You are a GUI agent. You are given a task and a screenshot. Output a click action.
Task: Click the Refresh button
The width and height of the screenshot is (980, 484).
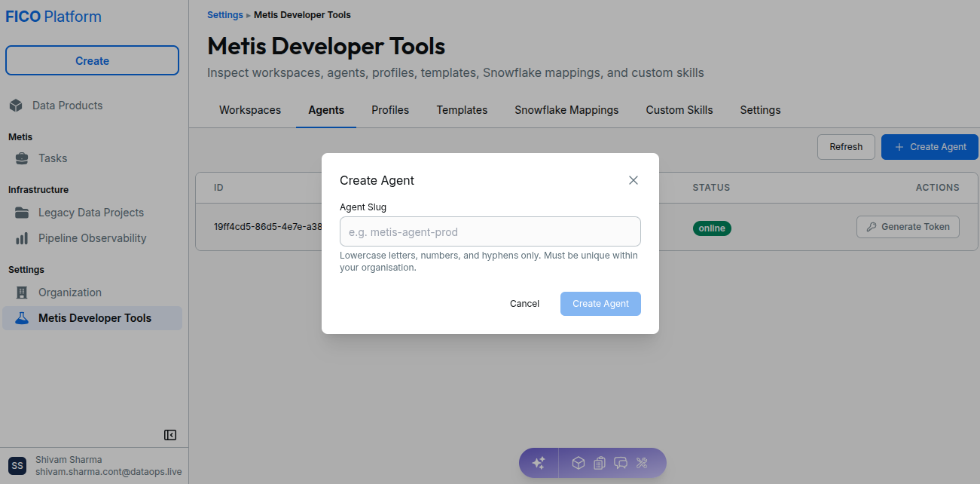click(846, 147)
